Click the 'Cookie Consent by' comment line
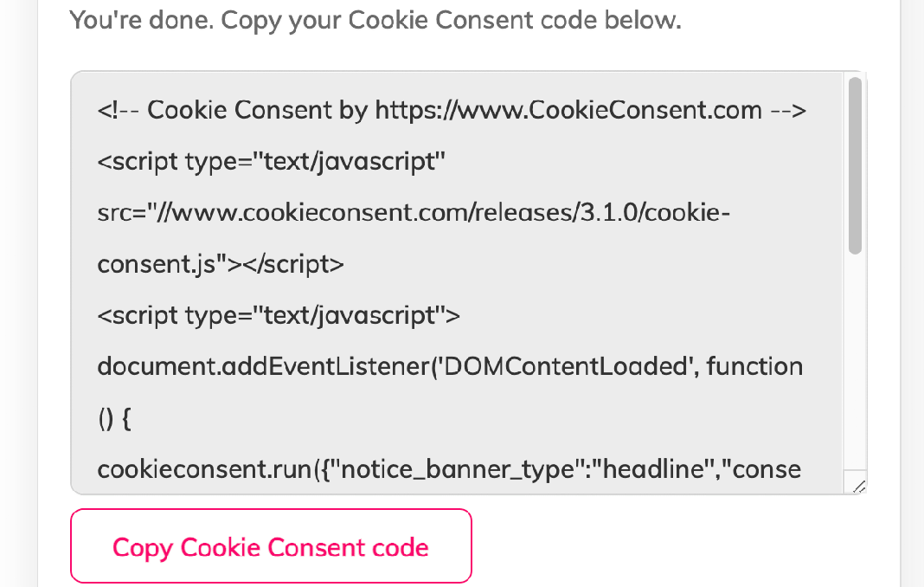924x587 pixels. click(x=232, y=111)
